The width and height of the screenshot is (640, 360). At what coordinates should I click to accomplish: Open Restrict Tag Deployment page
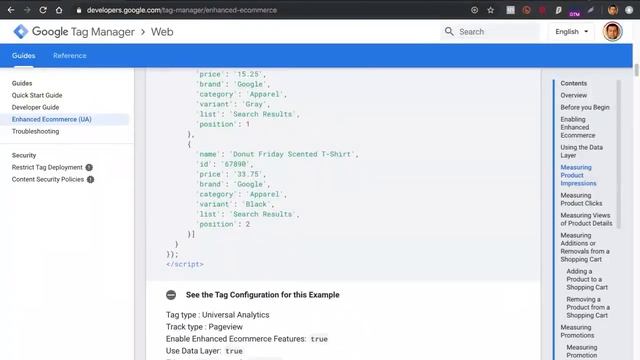[47, 167]
